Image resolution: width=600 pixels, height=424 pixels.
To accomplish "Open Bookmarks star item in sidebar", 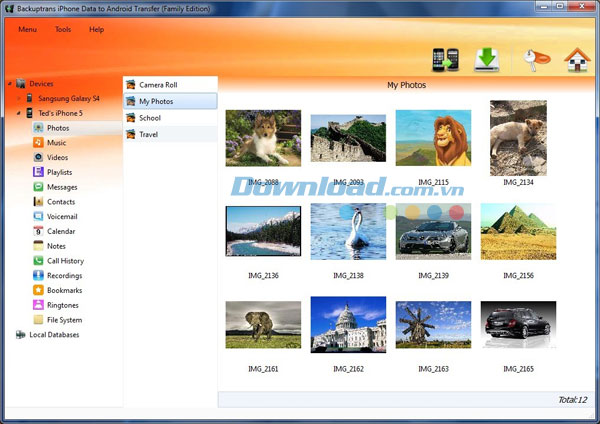I will point(63,290).
